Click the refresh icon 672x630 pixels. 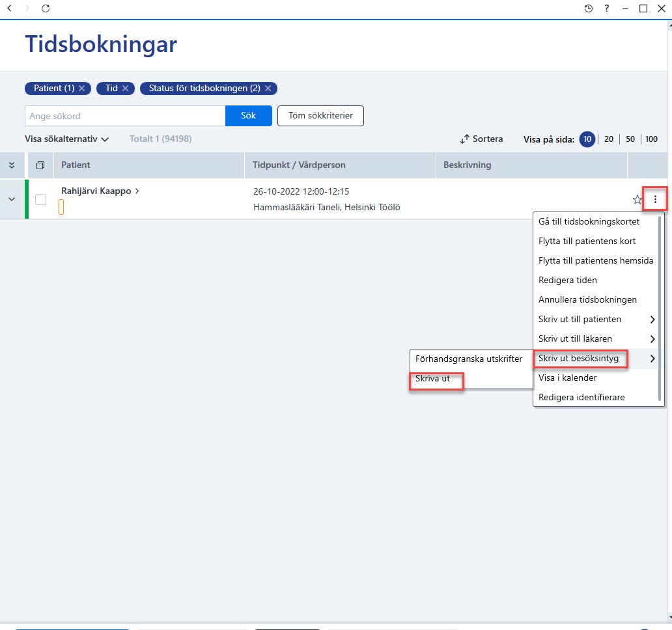(46, 8)
